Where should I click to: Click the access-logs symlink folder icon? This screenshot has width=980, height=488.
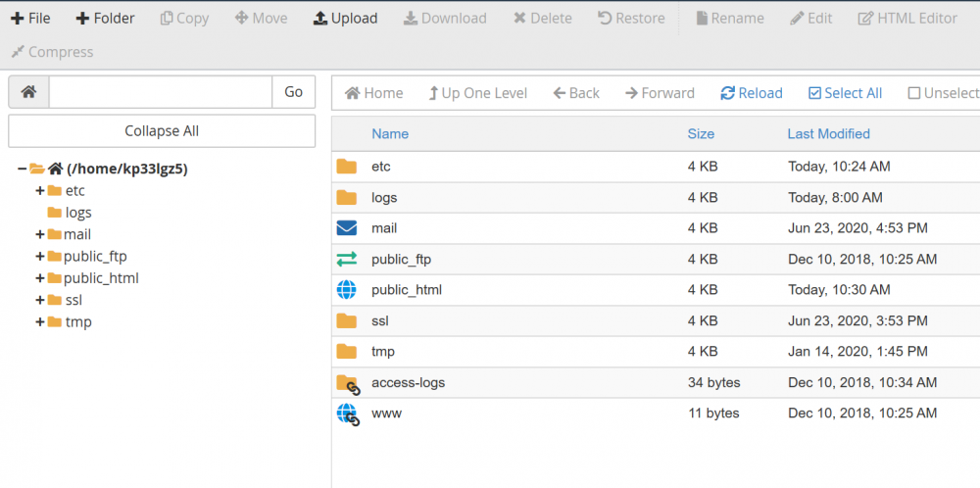pyautogui.click(x=348, y=383)
